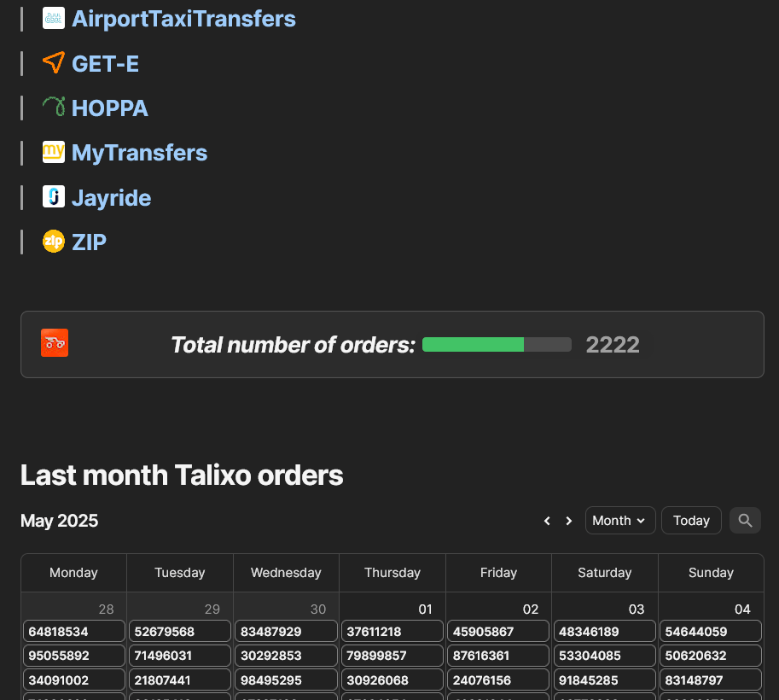Click the AirportTaxiTransfers logo icon
Screen dimensions: 779x700
pos(54,19)
